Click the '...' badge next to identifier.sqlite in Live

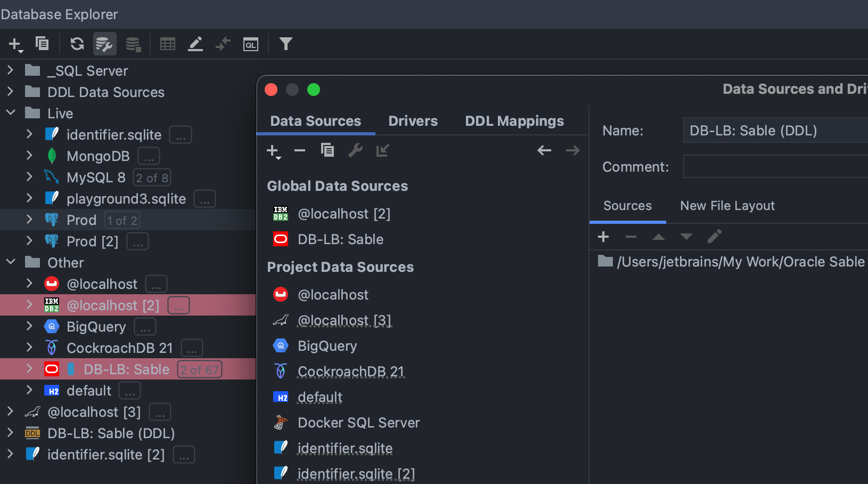click(x=181, y=135)
